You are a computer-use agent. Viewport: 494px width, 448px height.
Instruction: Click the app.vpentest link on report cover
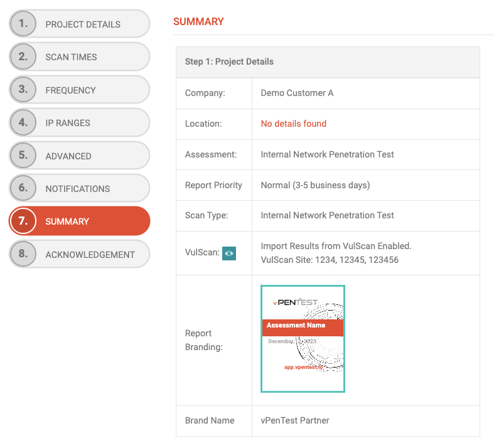click(x=303, y=366)
